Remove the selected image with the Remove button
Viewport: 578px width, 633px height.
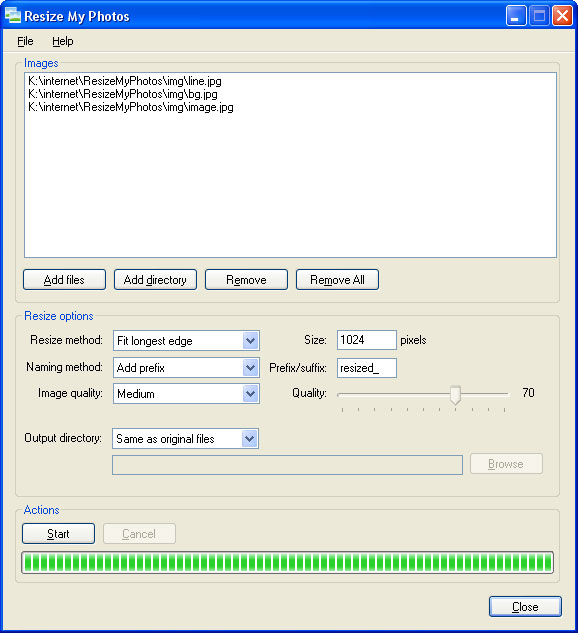pos(246,280)
